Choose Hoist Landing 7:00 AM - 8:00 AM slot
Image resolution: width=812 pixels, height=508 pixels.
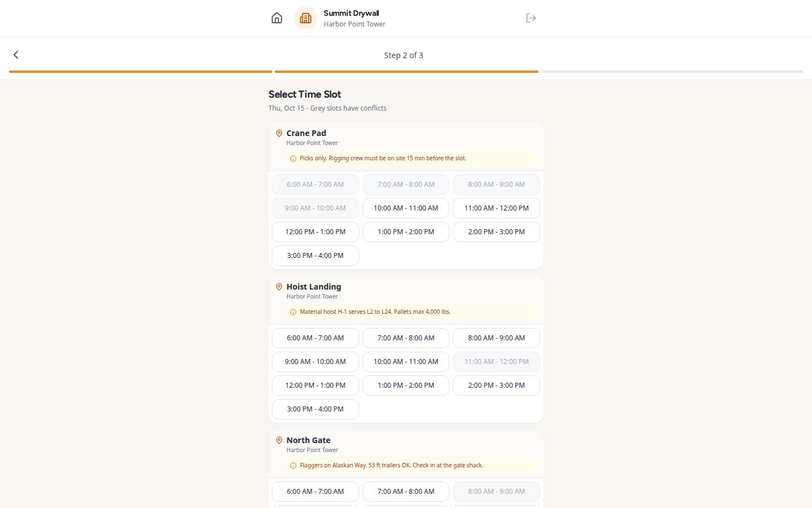[406, 338]
